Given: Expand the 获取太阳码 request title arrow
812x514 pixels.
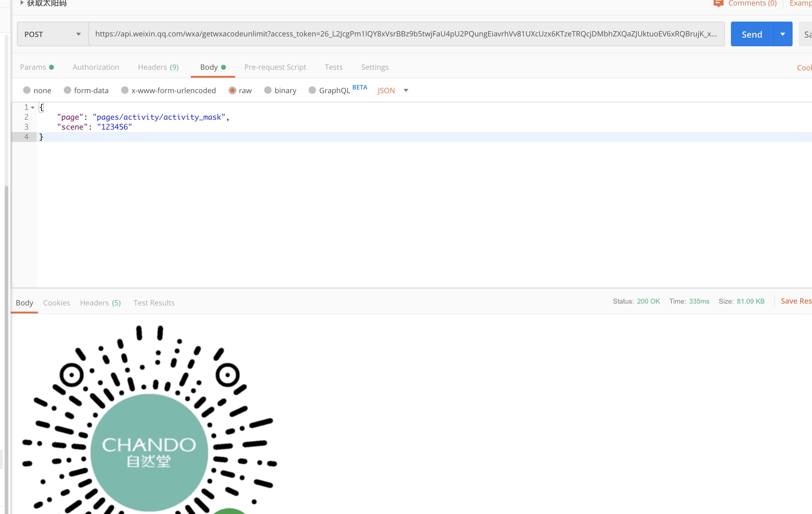Looking at the screenshot, I should point(22,3).
